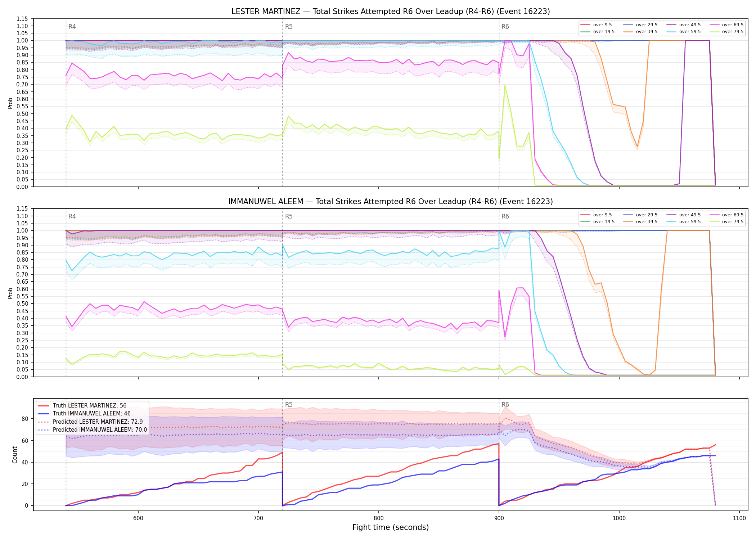This screenshot has width=756, height=540.
Task: Click the 1.15 tick on Martinez Prob axis
Action: pos(22,19)
